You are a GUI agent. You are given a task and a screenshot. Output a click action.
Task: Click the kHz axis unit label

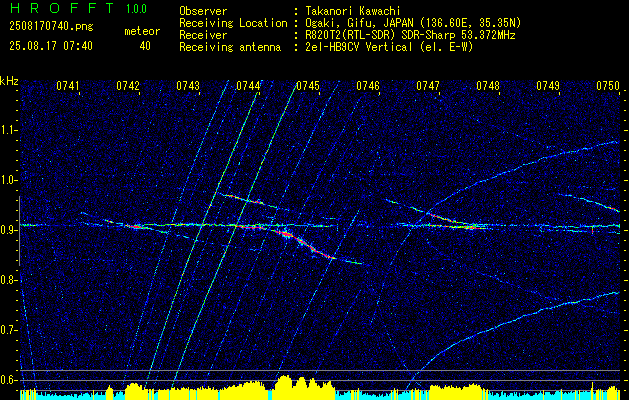click(9, 81)
